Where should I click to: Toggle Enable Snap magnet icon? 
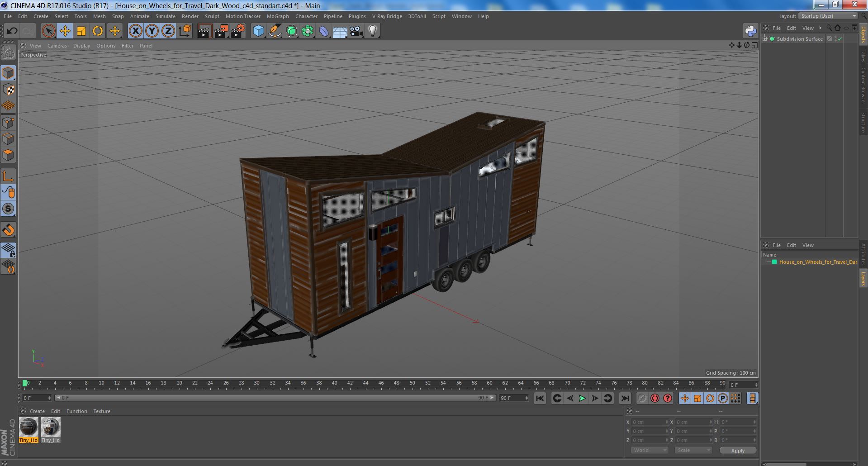(8, 230)
